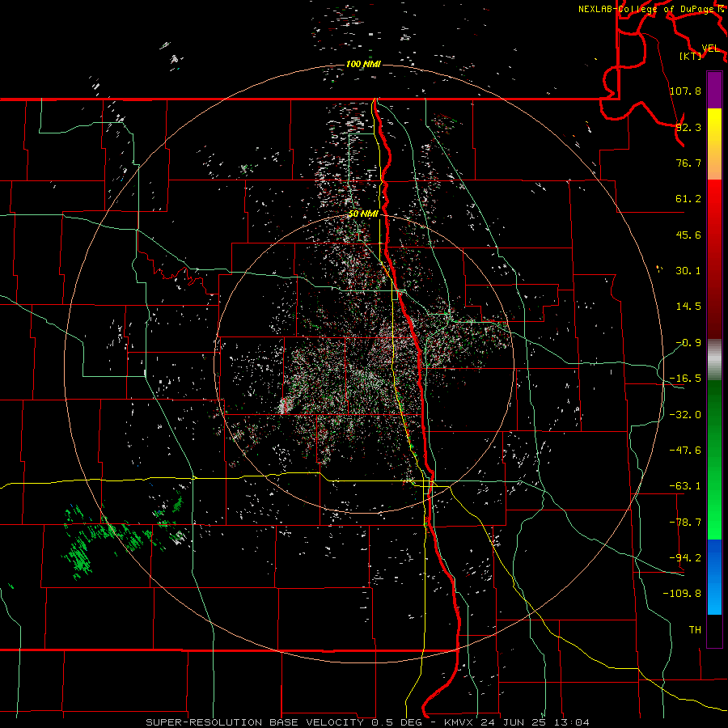This screenshot has height=728, width=728.
Task: Pick the gray near-zero segment of the color bar
Action: (x=714, y=360)
